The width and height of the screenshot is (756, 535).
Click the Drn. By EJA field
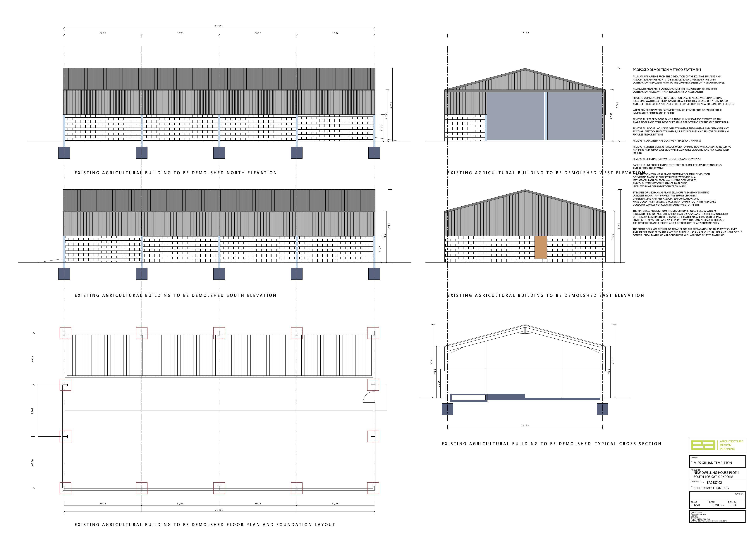[736, 504]
